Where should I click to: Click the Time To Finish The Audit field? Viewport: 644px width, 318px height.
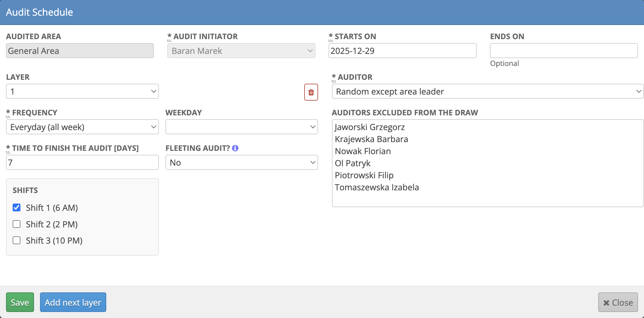(82, 162)
